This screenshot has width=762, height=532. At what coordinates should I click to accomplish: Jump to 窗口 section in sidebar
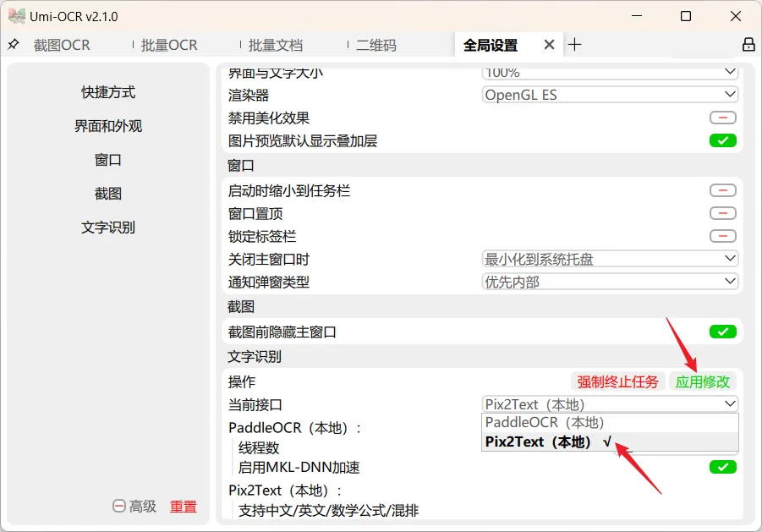point(108,160)
